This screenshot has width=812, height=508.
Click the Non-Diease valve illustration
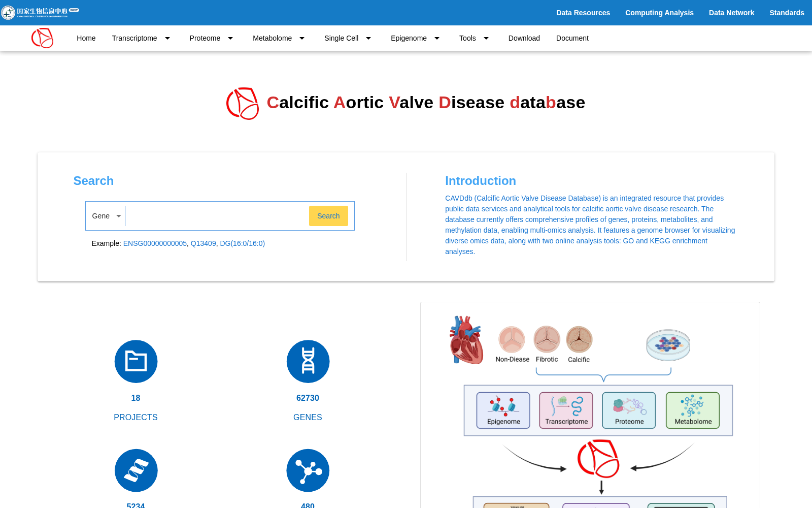[x=512, y=339]
